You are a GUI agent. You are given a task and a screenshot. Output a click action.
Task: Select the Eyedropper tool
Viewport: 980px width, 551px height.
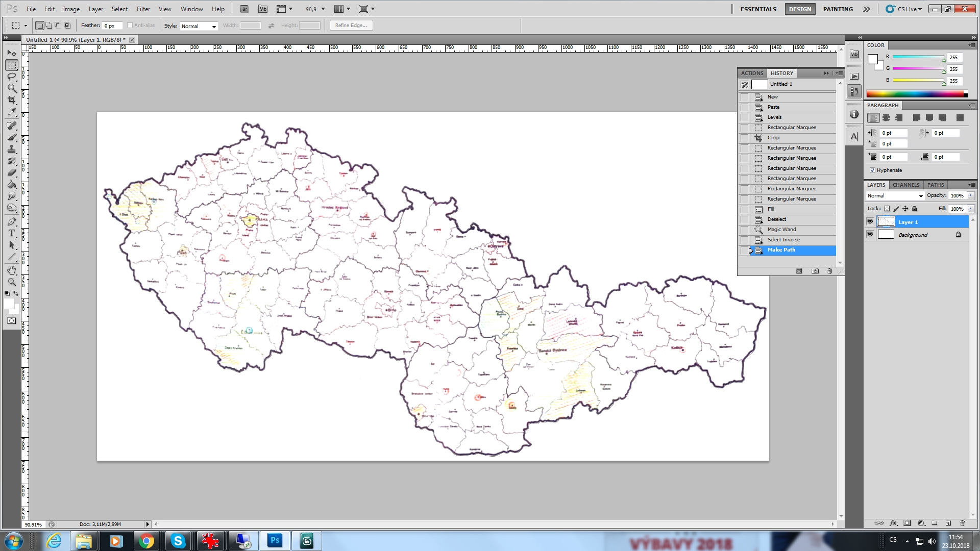click(12, 112)
